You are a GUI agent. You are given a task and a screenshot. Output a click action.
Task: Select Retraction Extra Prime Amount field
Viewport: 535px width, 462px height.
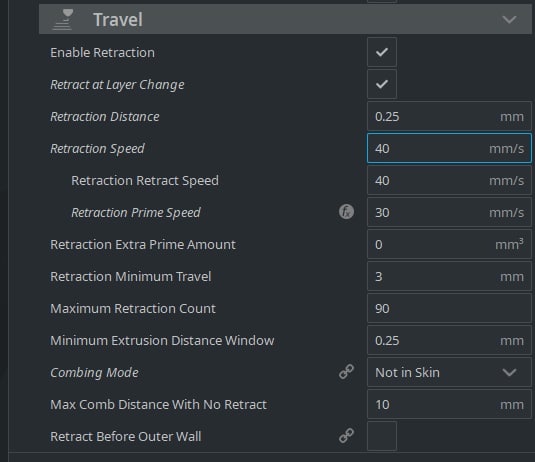click(449, 244)
